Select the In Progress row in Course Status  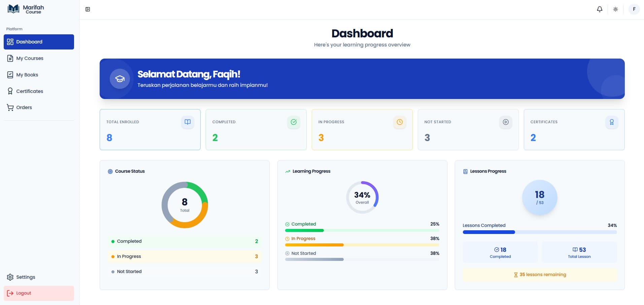click(x=185, y=257)
